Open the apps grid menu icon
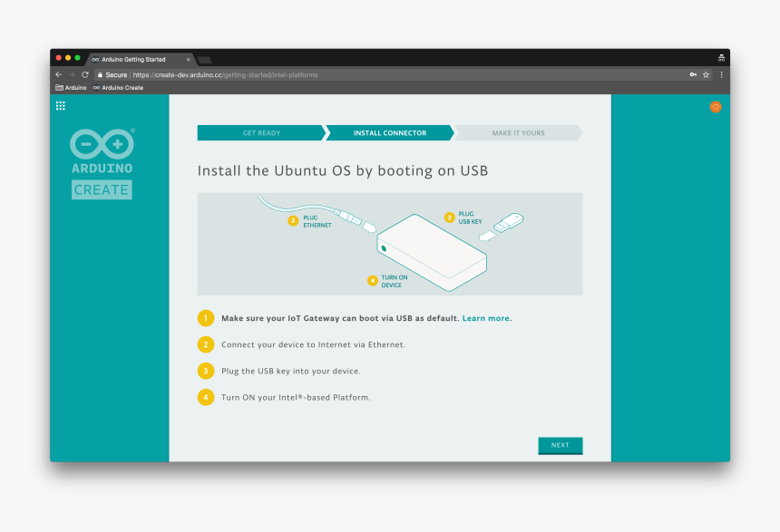780x532 pixels. (60, 106)
